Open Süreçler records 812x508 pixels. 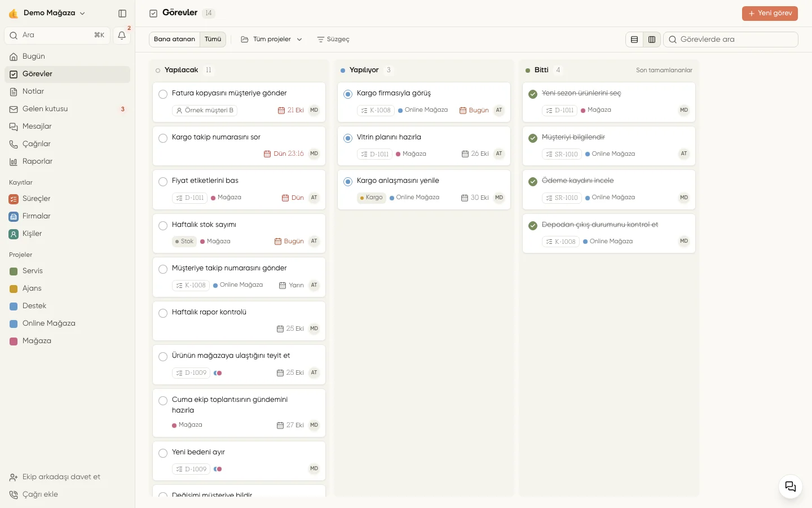[68, 199]
